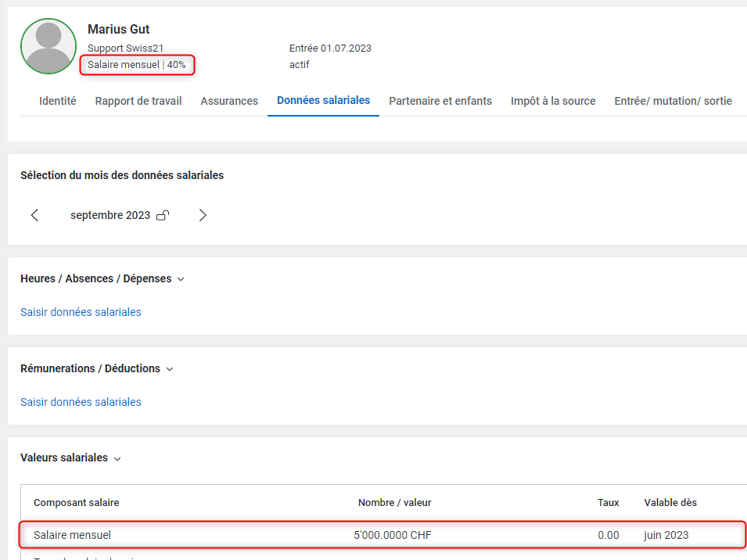Viewport: 747px width, 560px height.
Task: Click the open padlock icon beside septembre 2023
Action: click(x=163, y=216)
